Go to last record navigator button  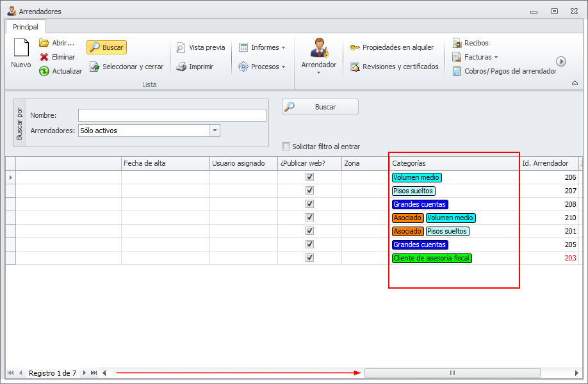click(x=94, y=372)
